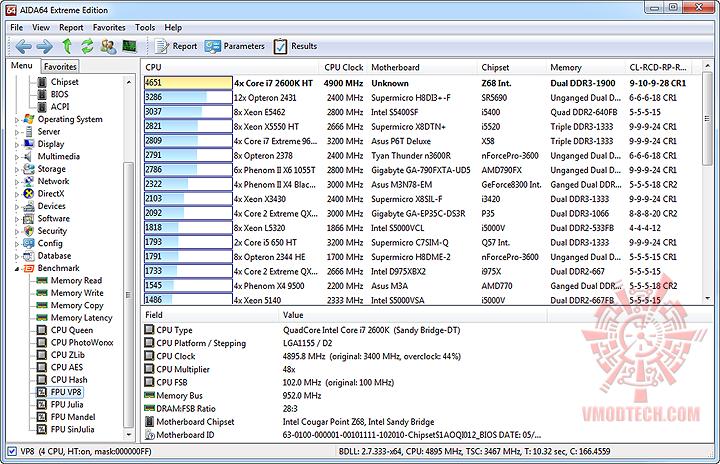Image resolution: width=720 pixels, height=464 pixels.
Task: Sort by the Motherboard column header
Action: coord(422,68)
